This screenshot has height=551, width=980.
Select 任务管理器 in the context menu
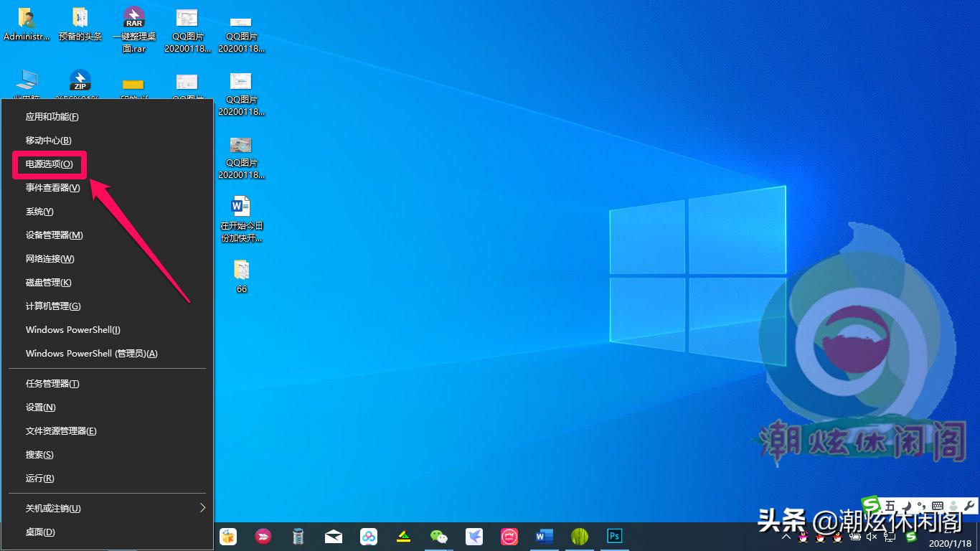[52, 384]
